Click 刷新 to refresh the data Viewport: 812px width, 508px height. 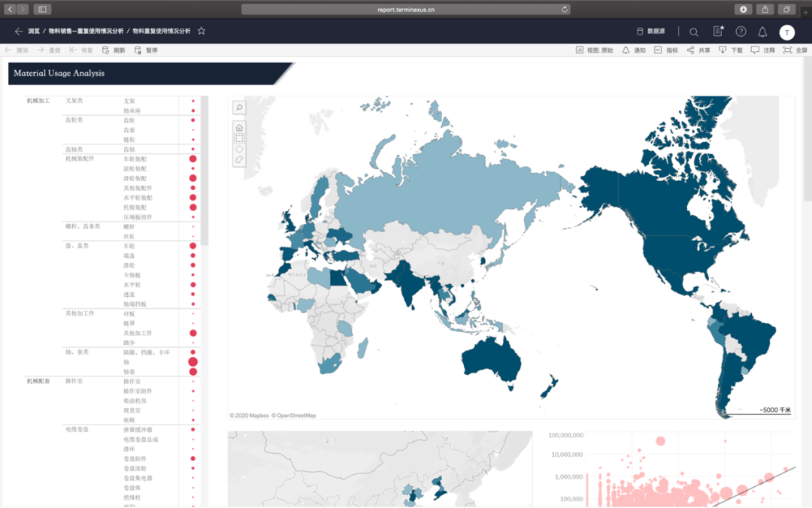point(114,50)
